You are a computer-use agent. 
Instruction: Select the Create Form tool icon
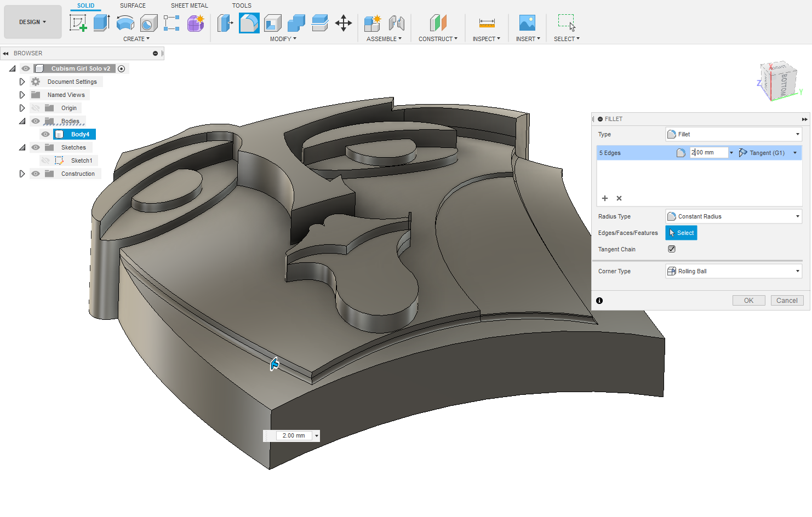(x=196, y=23)
